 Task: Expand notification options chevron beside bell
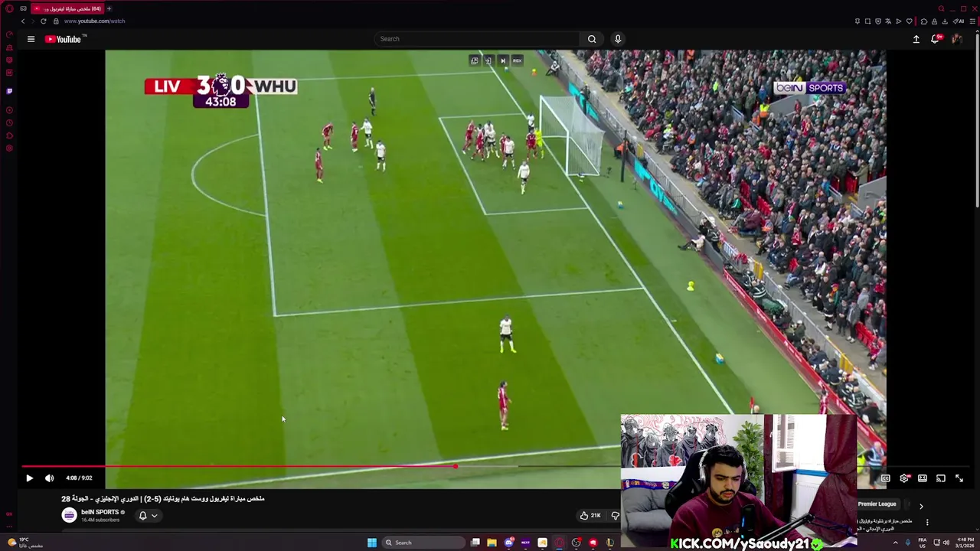(154, 516)
